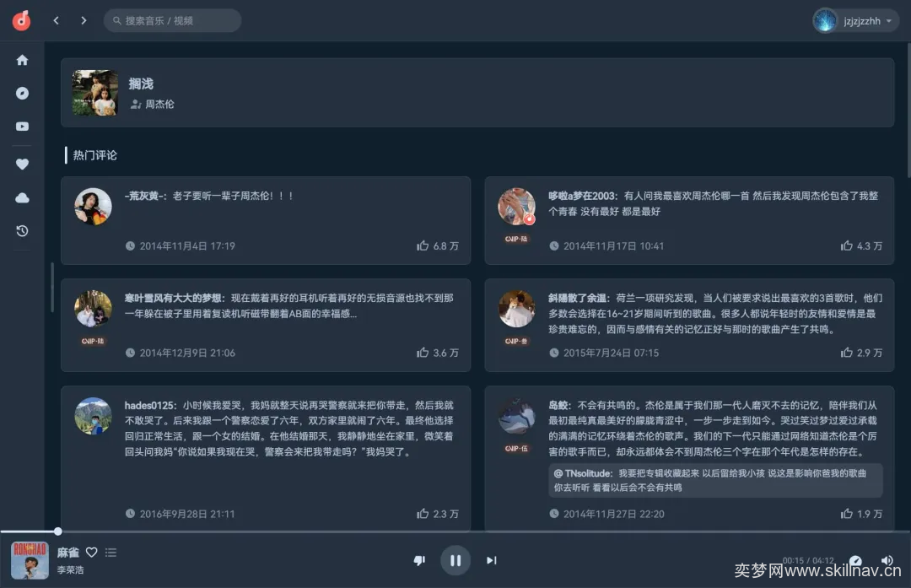Click the main page vertical scrollbar
The width and height of the screenshot is (911, 588).
(908, 111)
